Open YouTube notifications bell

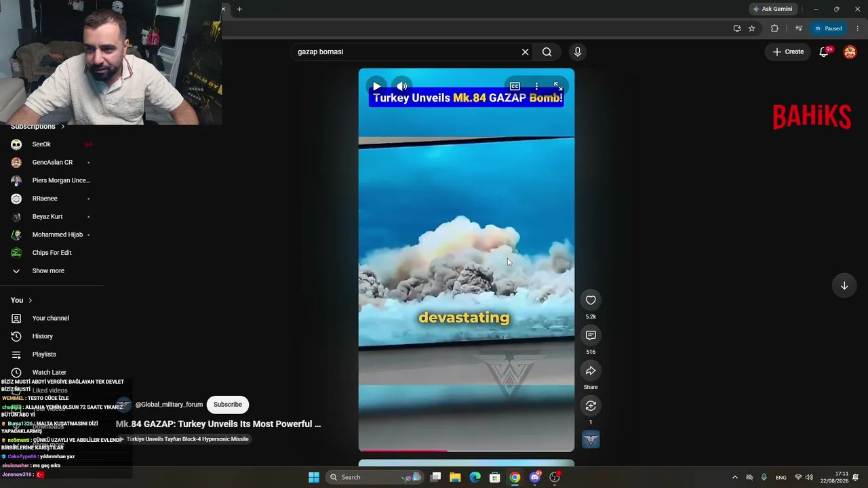click(x=825, y=52)
